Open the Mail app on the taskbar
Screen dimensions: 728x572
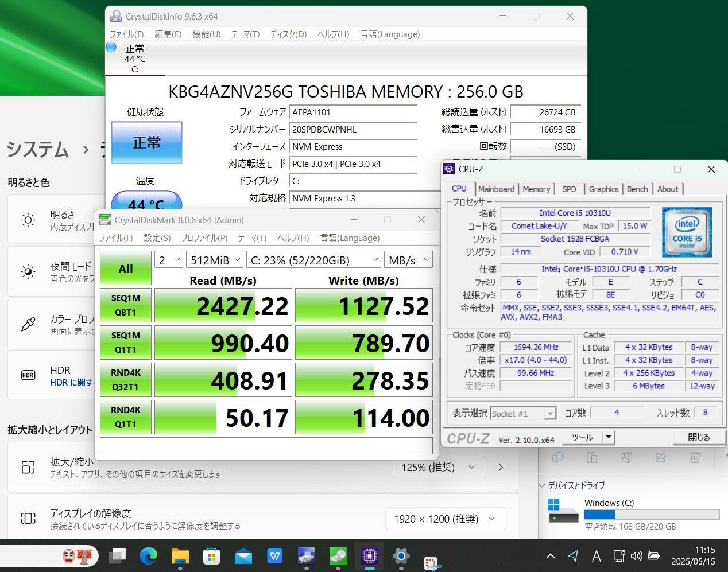pyautogui.click(x=243, y=555)
